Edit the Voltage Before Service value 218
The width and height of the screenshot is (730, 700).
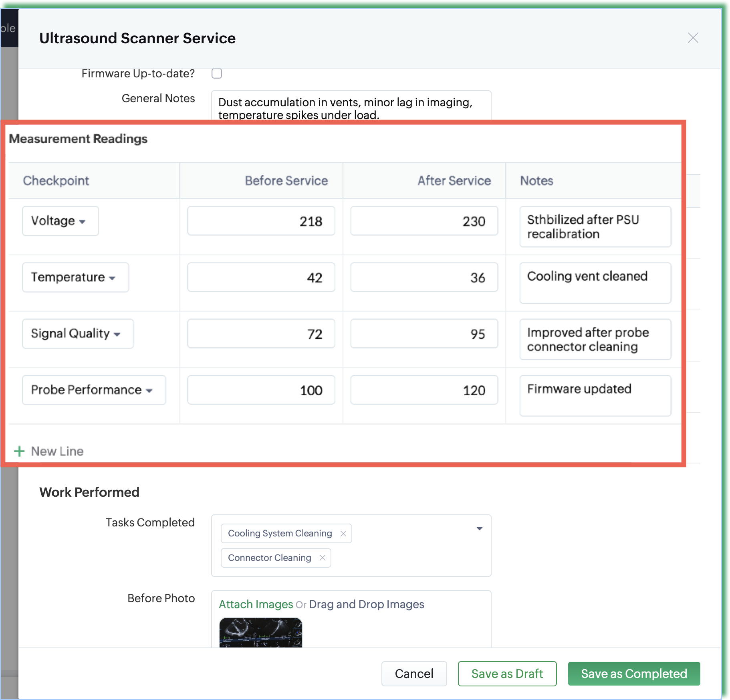[261, 221]
